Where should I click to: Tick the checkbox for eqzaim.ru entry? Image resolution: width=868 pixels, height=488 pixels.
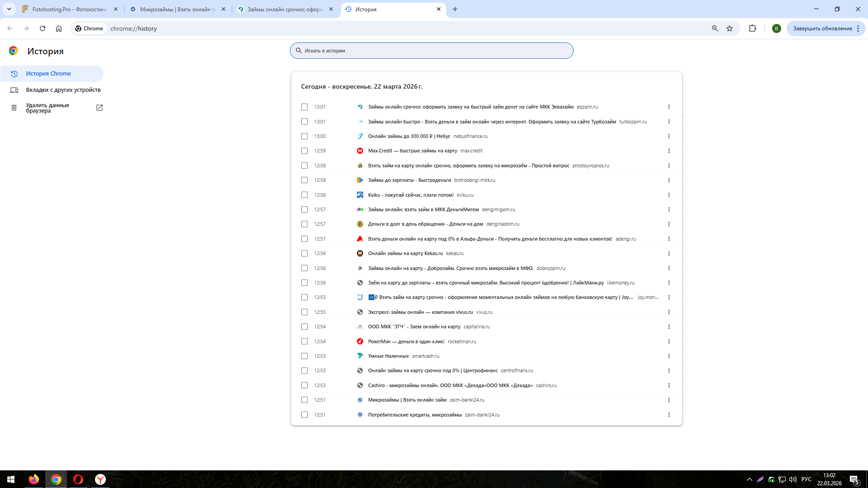point(304,107)
